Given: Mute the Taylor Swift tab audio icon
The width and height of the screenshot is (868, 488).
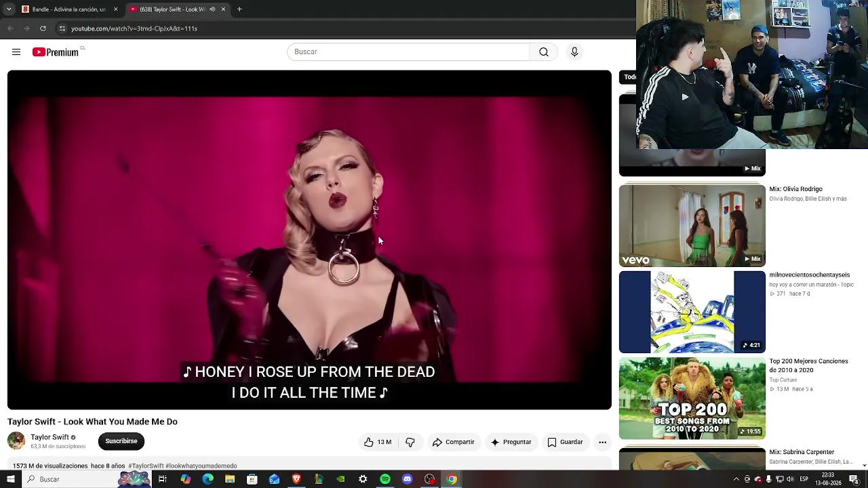Looking at the screenshot, I should [212, 9].
